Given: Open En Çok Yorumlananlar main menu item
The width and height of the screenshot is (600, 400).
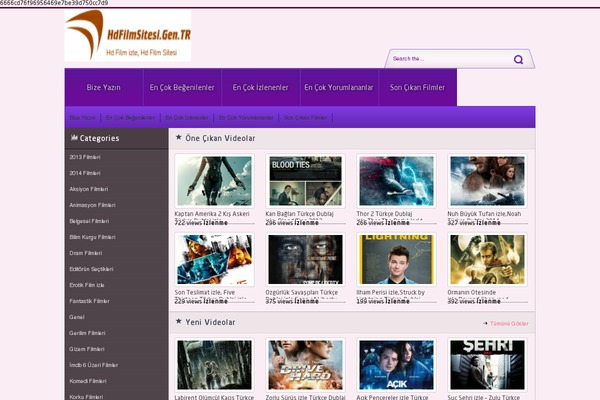Looking at the screenshot, I should [339, 87].
